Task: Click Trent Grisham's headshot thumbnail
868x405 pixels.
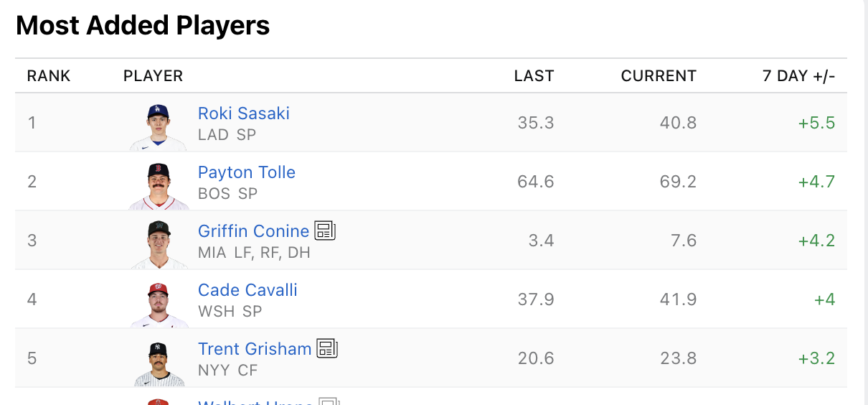Action: [159, 363]
